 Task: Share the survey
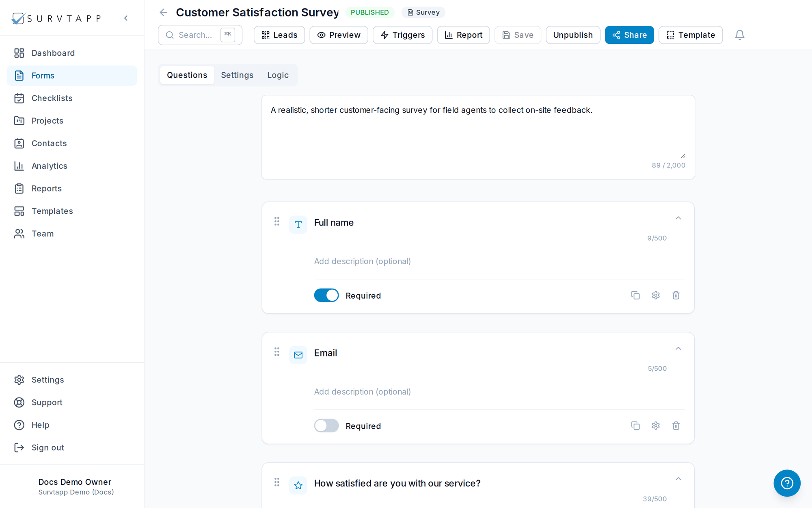pyautogui.click(x=629, y=35)
